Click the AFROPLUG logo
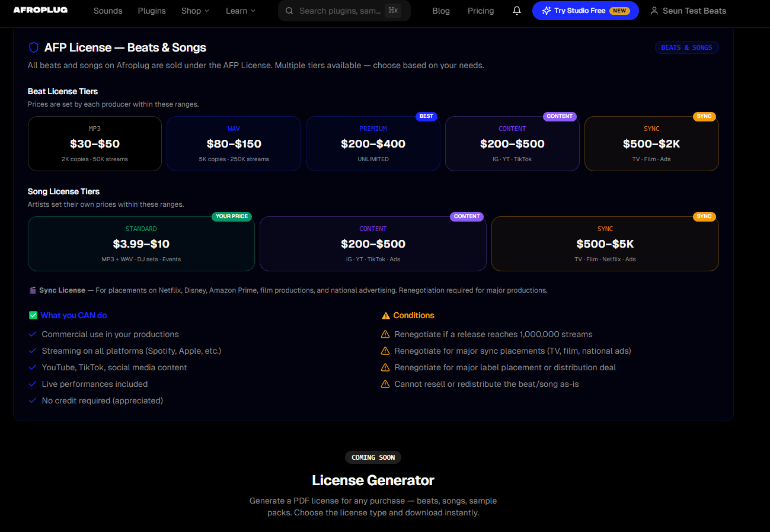770x532 pixels. point(40,10)
